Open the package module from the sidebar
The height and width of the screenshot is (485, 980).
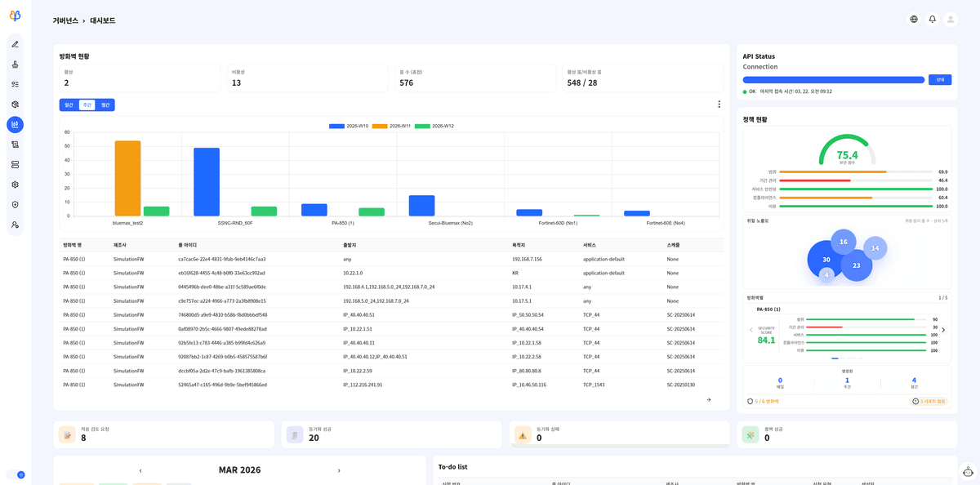coord(15,105)
